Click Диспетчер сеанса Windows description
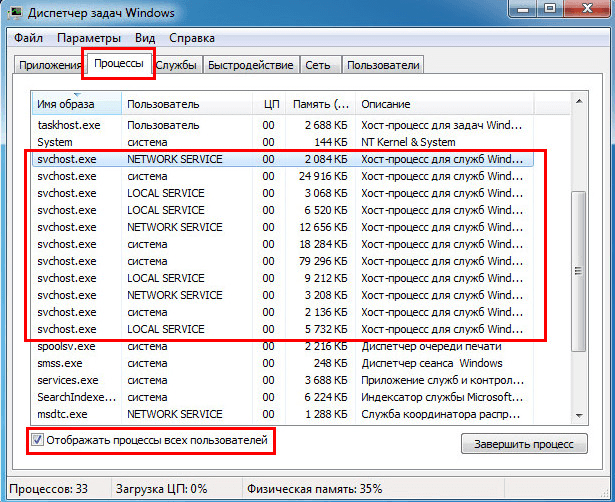Screen dimensions: 615x502 431,363
